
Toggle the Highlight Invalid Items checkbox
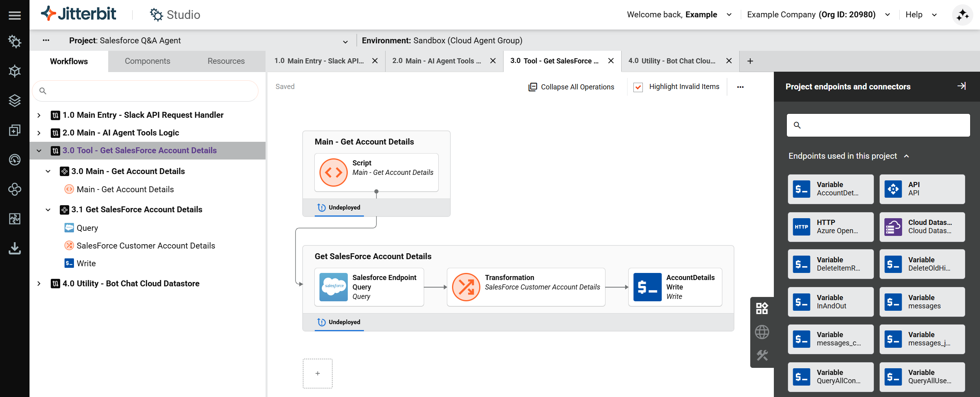click(638, 87)
